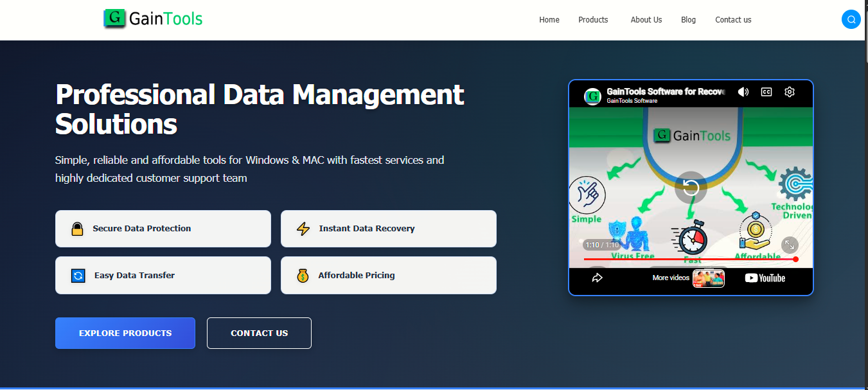Open the Contact us nav link
Viewport: 868px width, 390px height.
coord(733,20)
